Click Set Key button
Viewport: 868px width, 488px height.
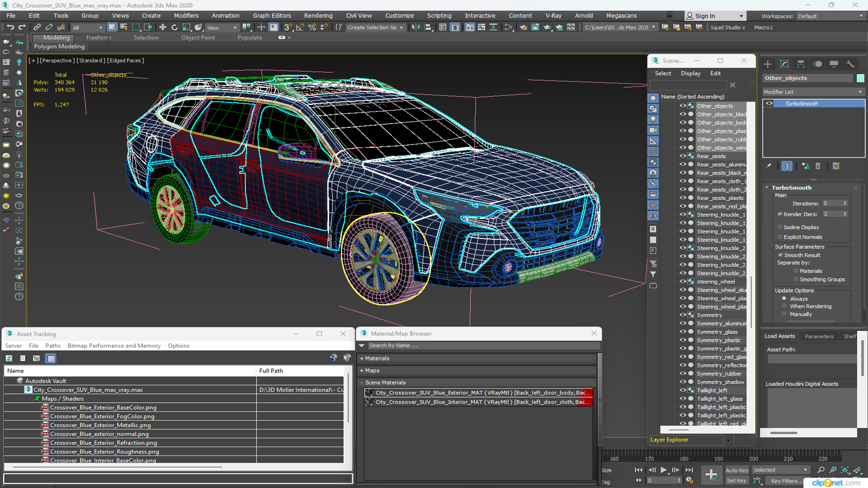(x=736, y=481)
